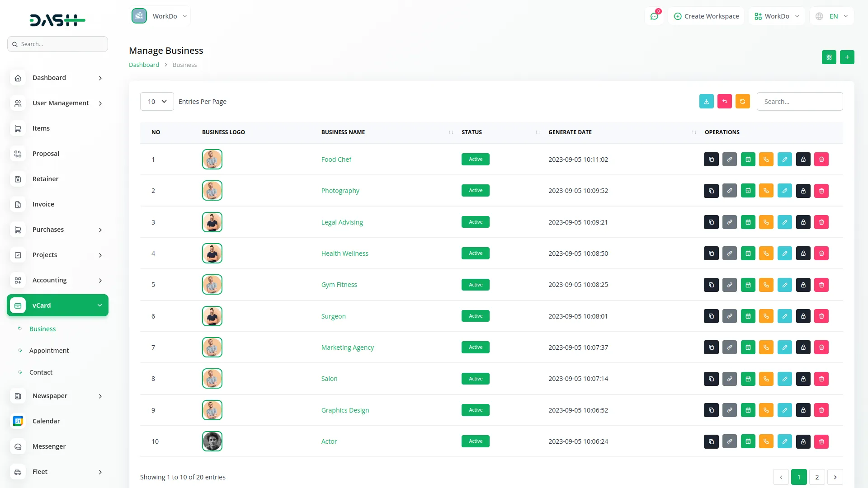868x488 pixels.
Task: Open the EN language dropdown
Action: tap(832, 16)
